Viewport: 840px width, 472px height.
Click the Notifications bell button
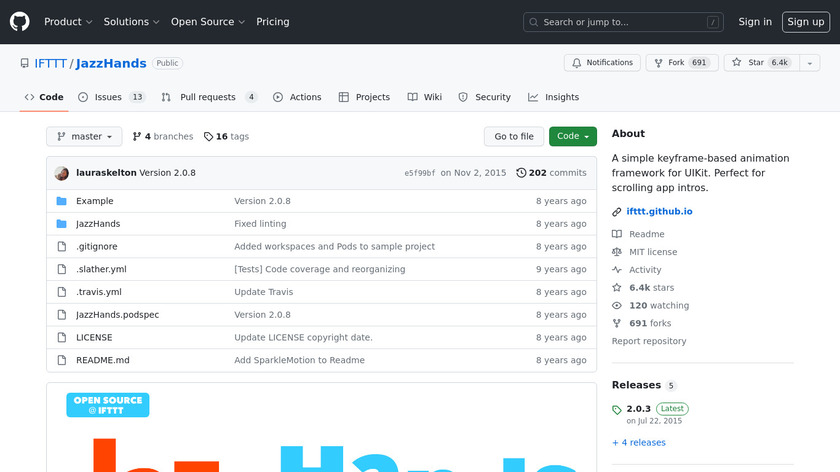[x=602, y=63]
